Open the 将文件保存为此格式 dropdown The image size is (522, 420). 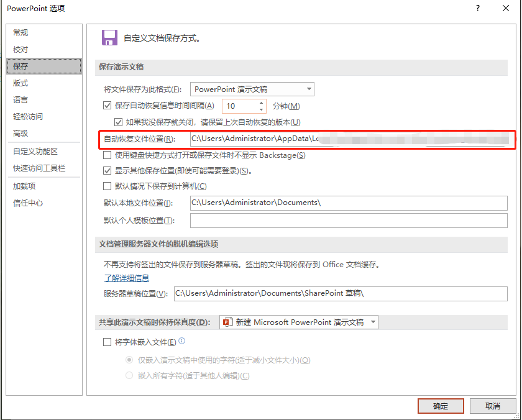252,89
